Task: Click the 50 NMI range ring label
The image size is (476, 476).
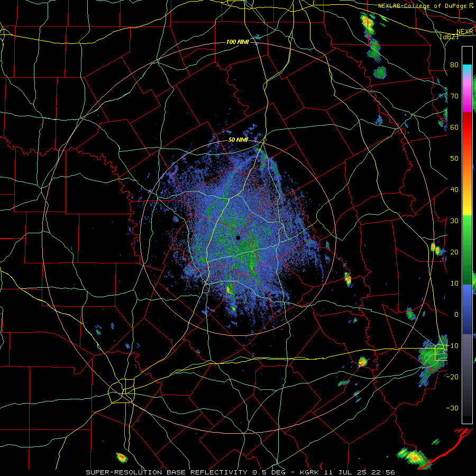Action: 238,140
